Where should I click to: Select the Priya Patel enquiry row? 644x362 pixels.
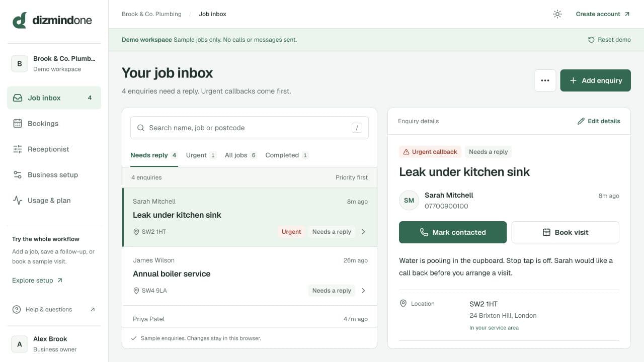pos(250,317)
